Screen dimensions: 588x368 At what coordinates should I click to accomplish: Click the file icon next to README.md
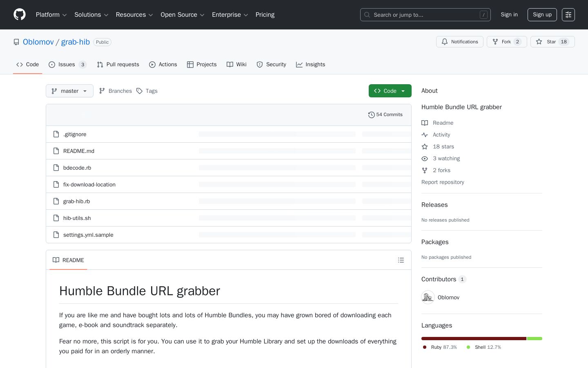[56, 151]
